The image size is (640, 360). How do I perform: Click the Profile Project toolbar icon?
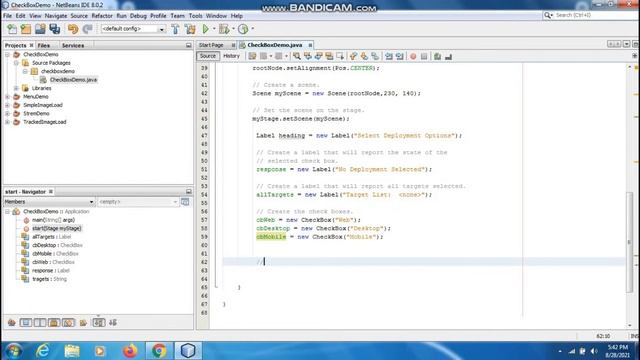243,29
